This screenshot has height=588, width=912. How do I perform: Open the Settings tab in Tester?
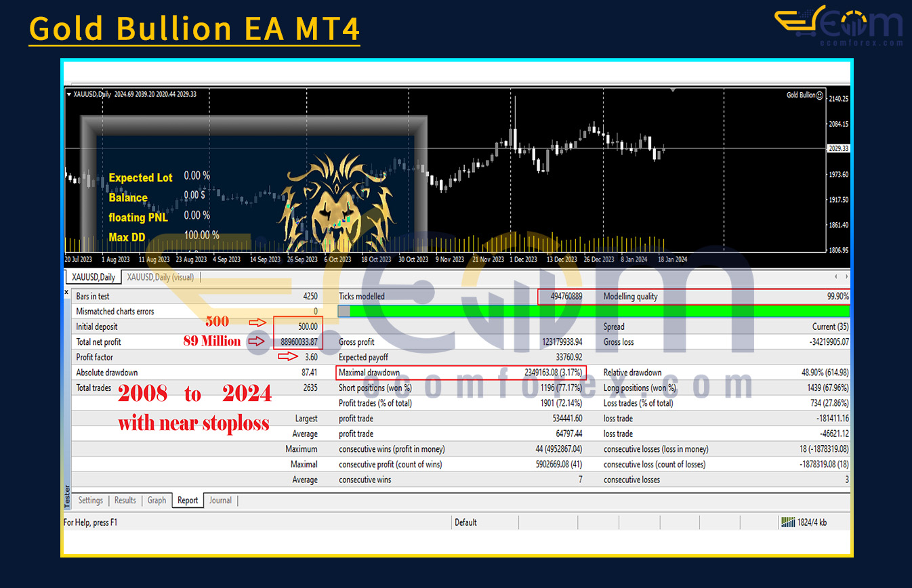[91, 501]
